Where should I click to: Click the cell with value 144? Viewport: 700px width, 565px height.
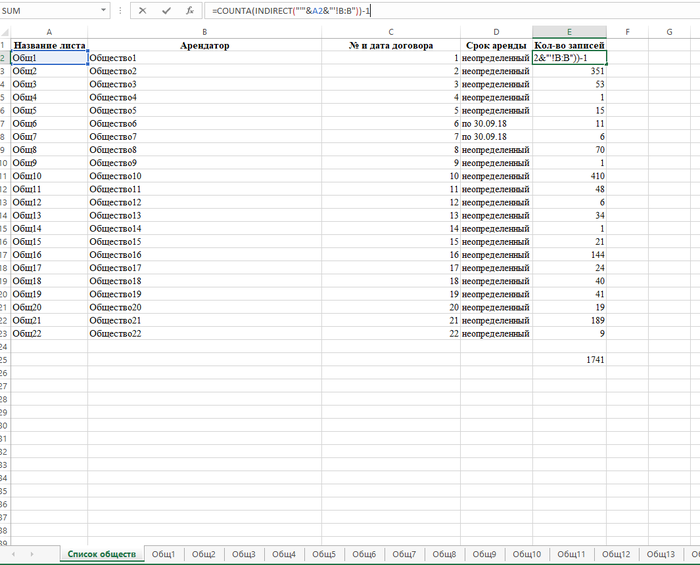[x=569, y=255]
